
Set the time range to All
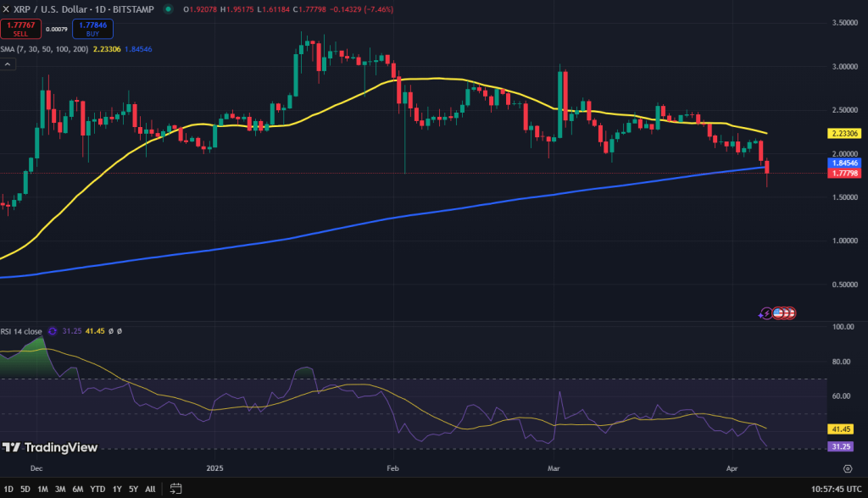pos(150,490)
